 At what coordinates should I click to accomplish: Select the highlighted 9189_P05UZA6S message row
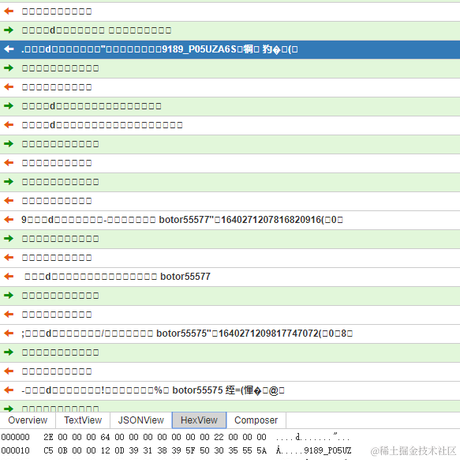[230, 49]
